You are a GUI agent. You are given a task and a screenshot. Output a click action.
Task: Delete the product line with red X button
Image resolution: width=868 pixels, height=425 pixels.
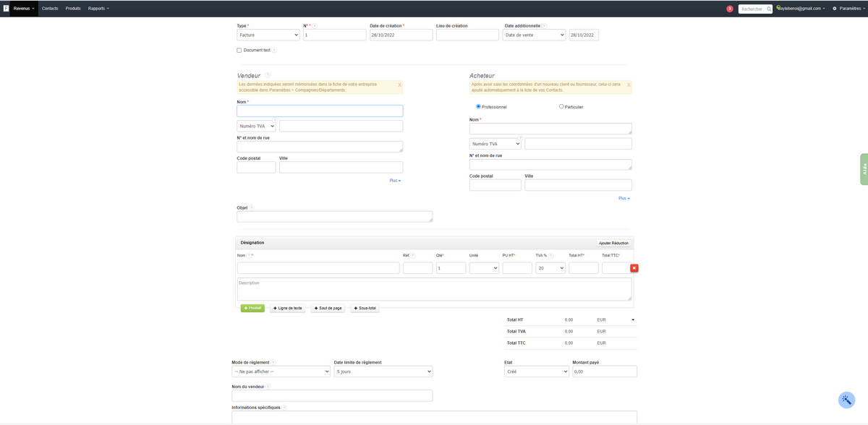click(634, 268)
